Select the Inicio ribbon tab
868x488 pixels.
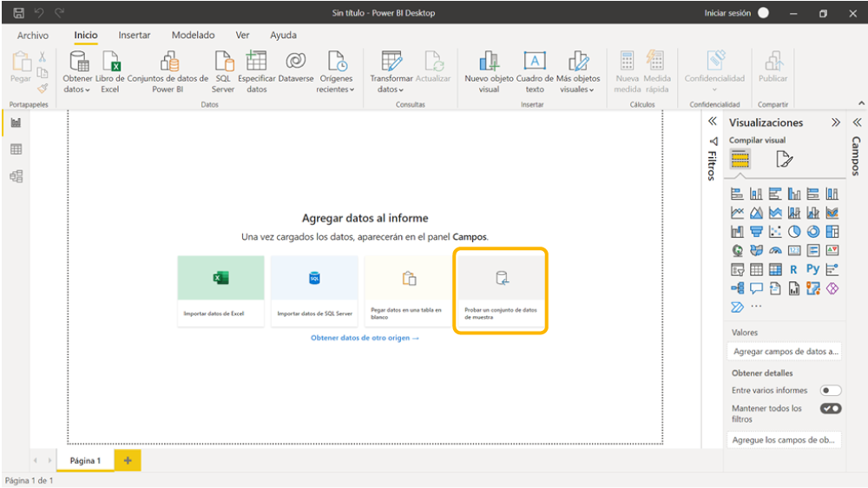pyautogui.click(x=86, y=35)
